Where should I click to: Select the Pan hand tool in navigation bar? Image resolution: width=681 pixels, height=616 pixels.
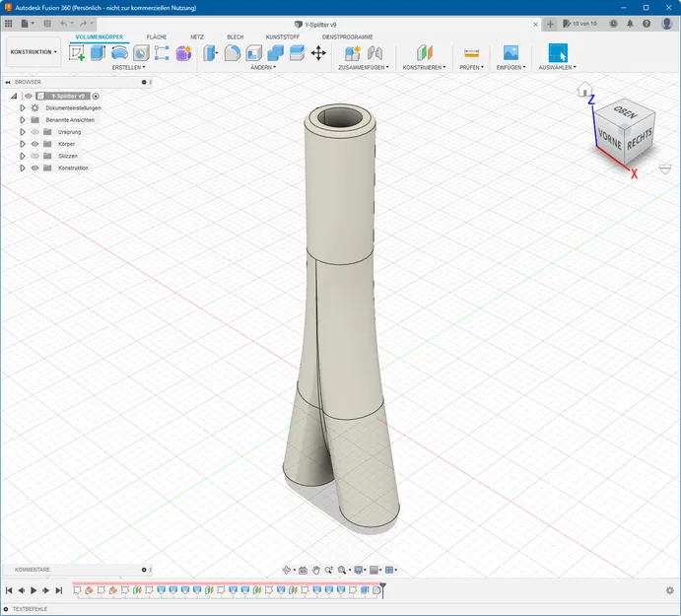coord(316,570)
